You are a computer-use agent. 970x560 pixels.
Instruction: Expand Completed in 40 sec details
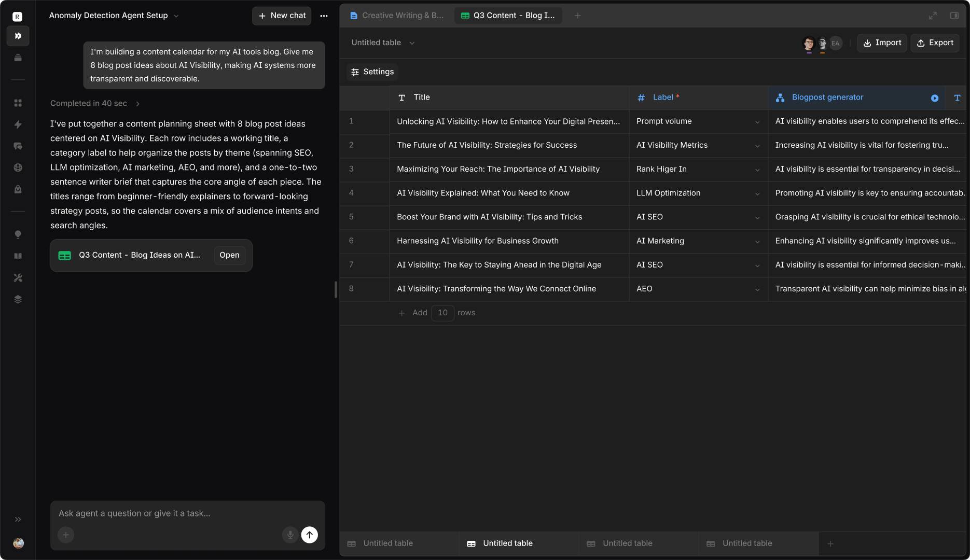point(137,104)
